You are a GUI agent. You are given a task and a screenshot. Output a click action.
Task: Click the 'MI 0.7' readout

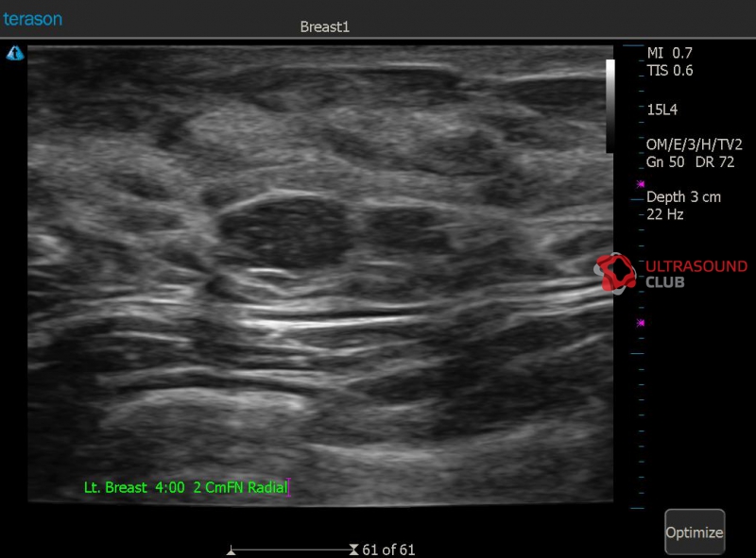click(670, 53)
